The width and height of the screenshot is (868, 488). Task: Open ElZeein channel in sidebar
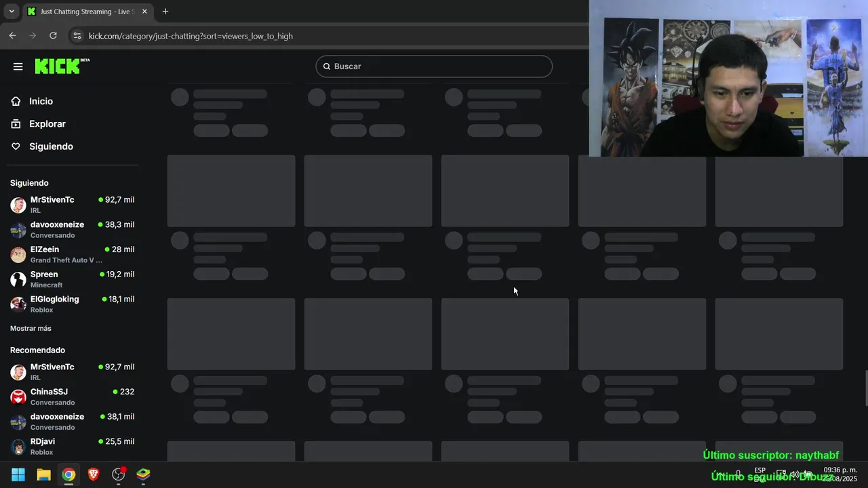[72, 254]
